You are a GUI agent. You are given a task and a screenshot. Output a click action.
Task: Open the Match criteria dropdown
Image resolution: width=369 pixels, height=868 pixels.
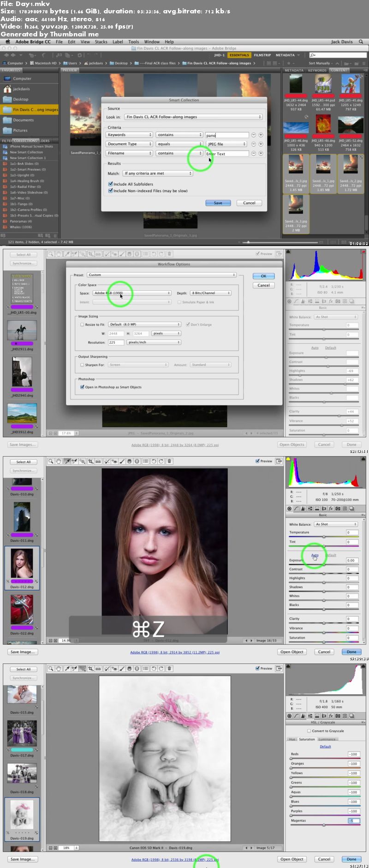pos(158,174)
